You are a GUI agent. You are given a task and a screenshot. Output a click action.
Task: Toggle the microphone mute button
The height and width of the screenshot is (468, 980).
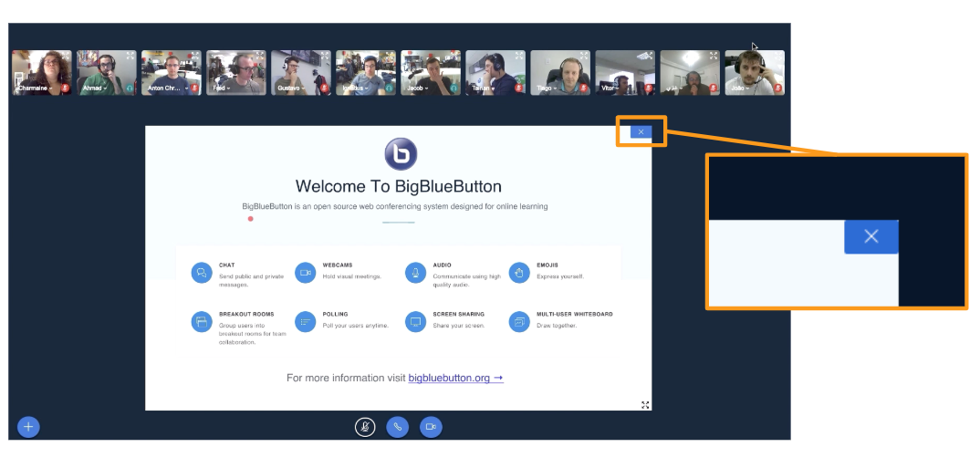tap(365, 427)
